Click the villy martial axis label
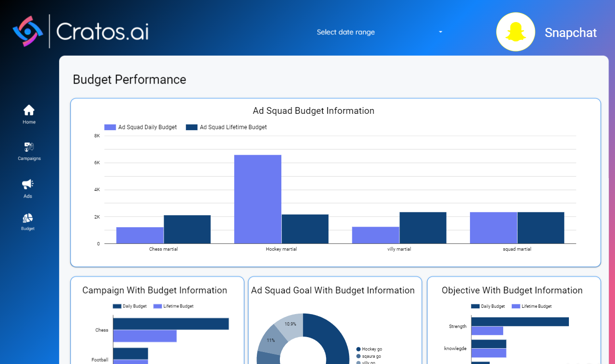Screen dimensions: 615x364 [399, 249]
